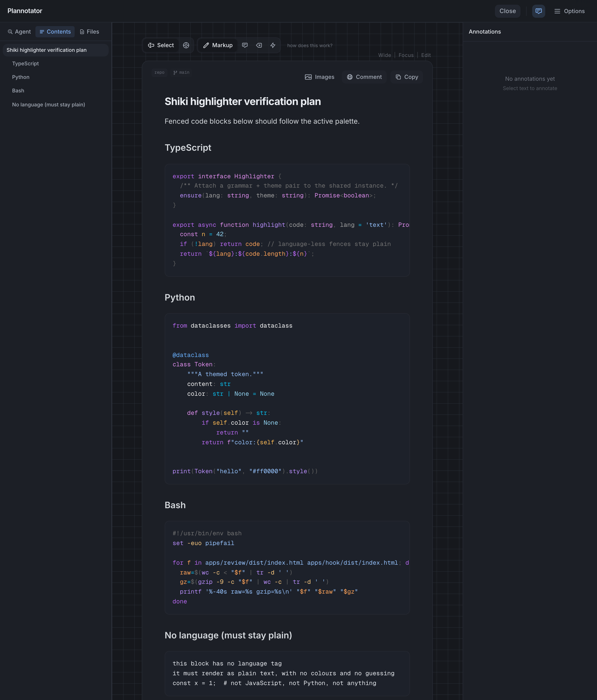The image size is (597, 700).
Task: Select the comment bubble tool in toolbar
Action: tap(245, 45)
